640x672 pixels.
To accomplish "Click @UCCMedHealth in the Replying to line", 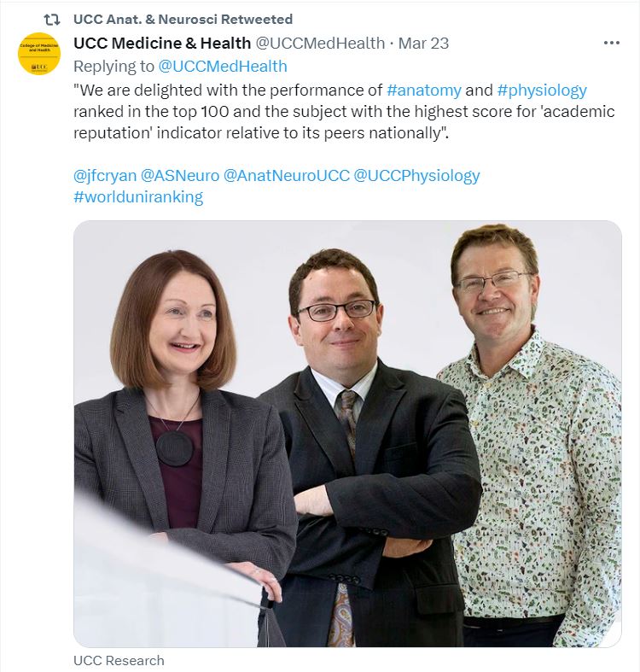I will pyautogui.click(x=223, y=67).
